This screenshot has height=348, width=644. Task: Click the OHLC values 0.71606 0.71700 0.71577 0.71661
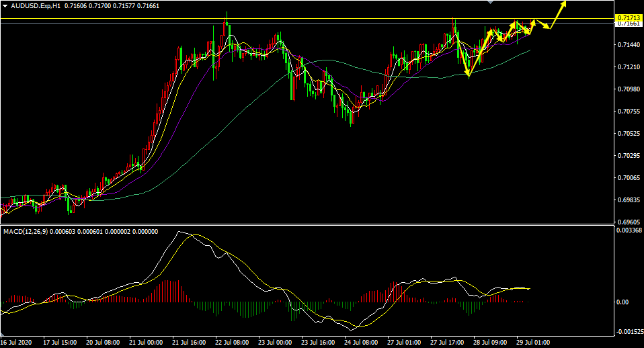[x=112, y=6]
